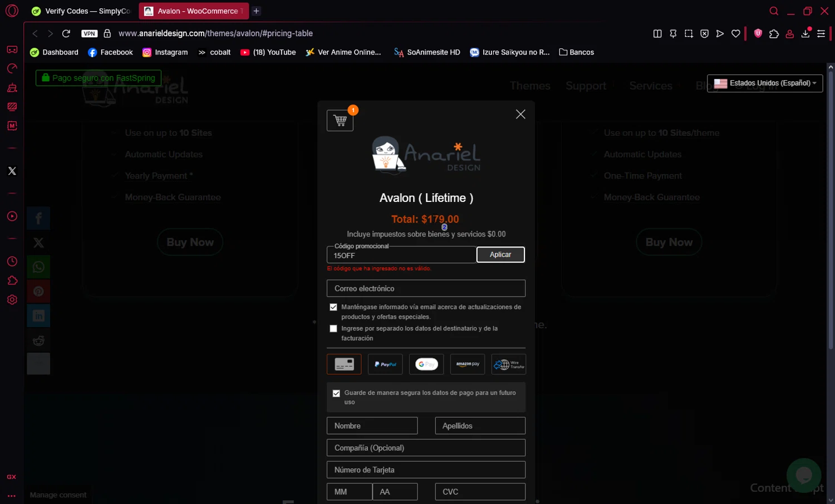Click the Apellidos field

(x=480, y=426)
